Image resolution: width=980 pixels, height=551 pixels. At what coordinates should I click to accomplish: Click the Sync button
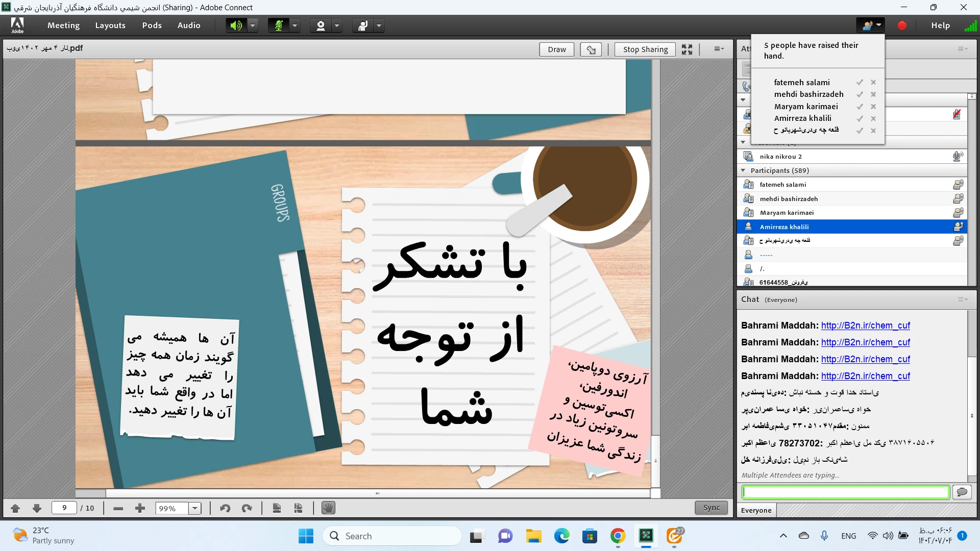[711, 508]
